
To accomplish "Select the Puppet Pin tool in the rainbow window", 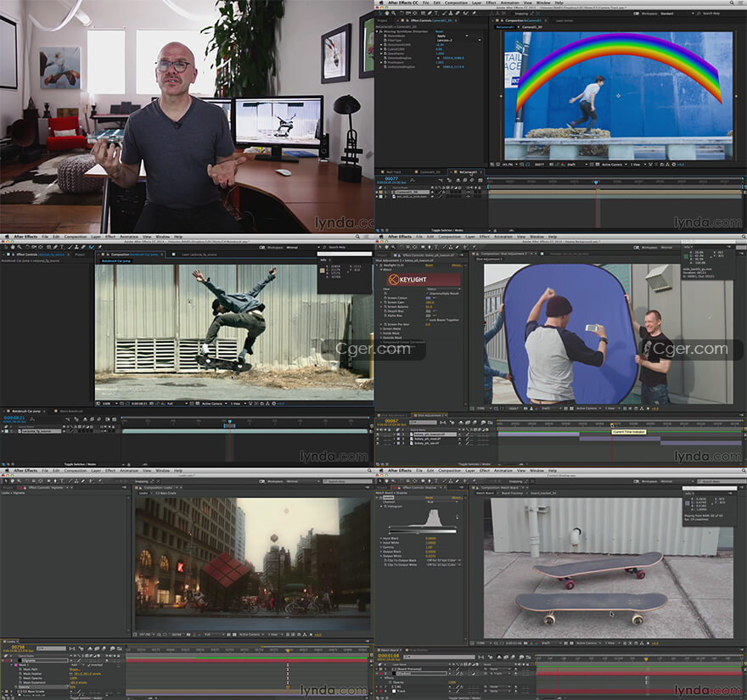I will tap(474, 14).
